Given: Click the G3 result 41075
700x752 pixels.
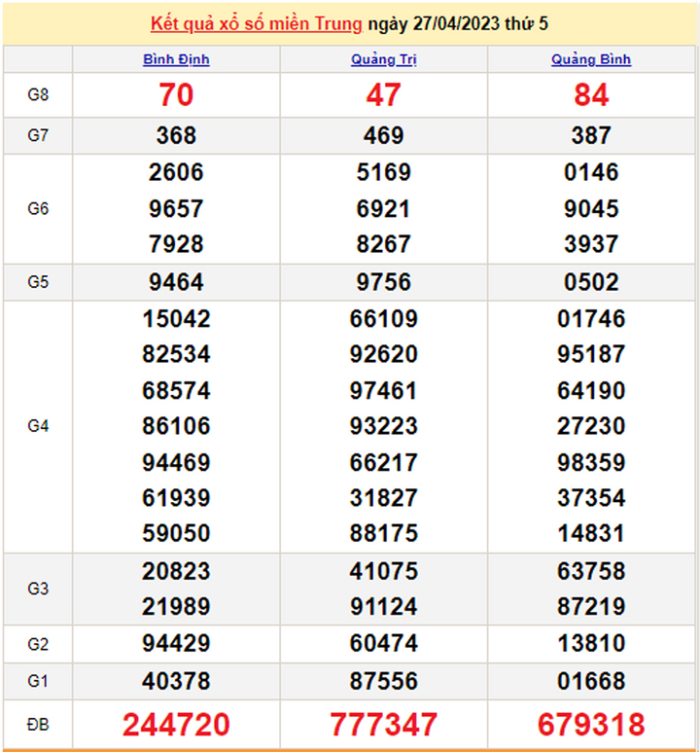Looking at the screenshot, I should click(384, 571).
